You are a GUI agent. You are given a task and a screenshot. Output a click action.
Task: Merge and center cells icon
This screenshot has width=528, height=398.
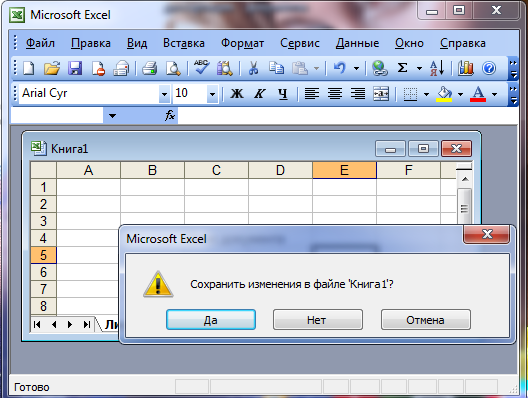pos(381,94)
